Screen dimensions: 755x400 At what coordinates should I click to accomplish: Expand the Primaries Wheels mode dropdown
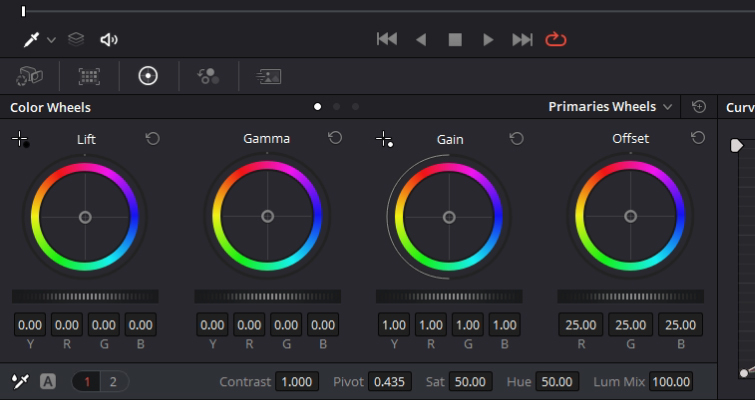(610, 107)
